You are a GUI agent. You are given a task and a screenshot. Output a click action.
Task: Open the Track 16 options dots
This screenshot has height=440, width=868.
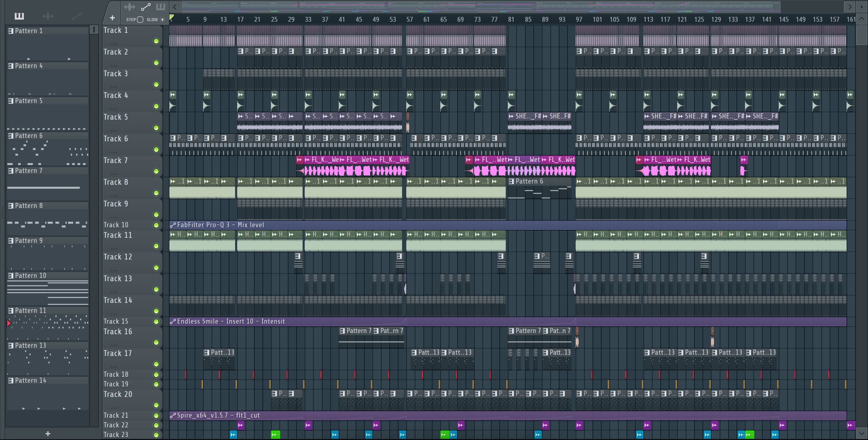point(114,345)
